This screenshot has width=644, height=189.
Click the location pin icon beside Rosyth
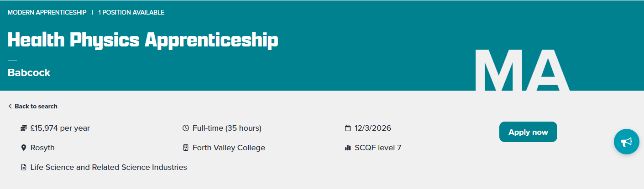[x=24, y=148]
